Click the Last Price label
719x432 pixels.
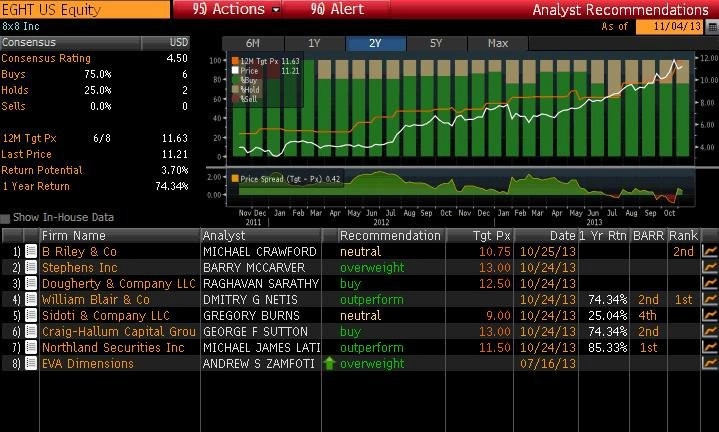[x=26, y=155]
